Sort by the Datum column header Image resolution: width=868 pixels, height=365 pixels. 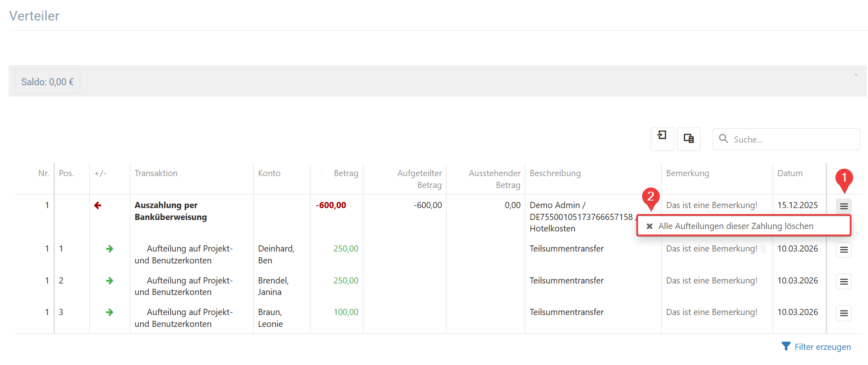coord(789,173)
